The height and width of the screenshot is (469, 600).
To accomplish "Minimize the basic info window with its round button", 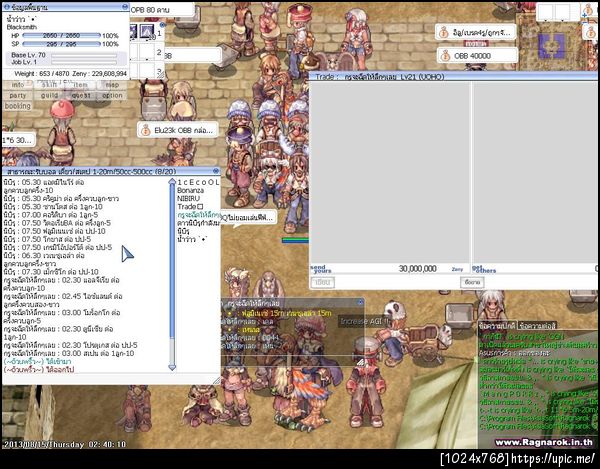I will (x=125, y=7).
